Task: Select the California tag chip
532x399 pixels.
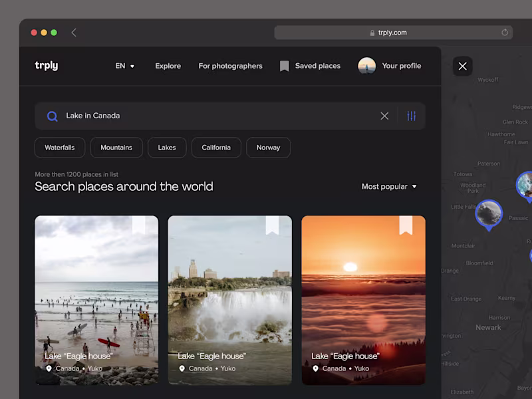Action: tap(216, 148)
